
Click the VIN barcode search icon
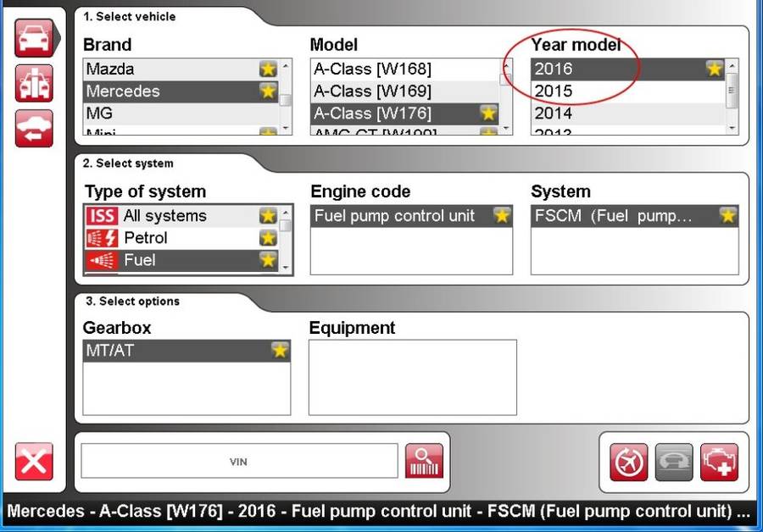(424, 461)
